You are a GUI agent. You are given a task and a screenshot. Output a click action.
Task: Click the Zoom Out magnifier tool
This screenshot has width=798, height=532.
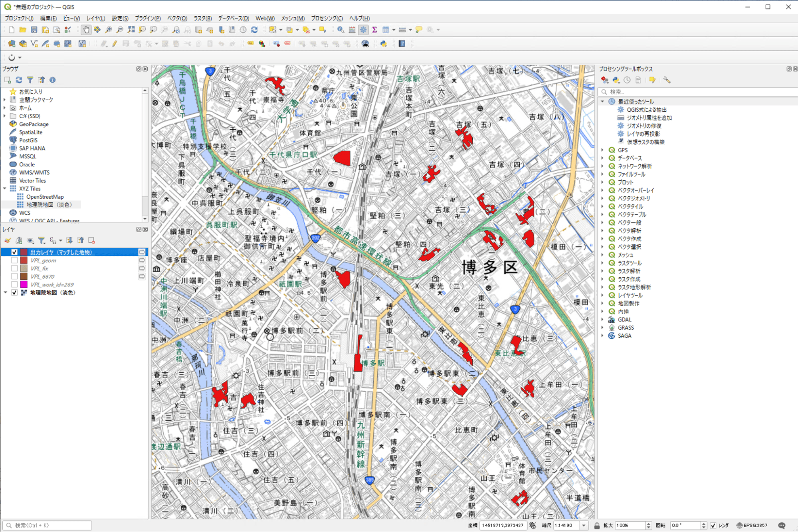click(x=120, y=30)
